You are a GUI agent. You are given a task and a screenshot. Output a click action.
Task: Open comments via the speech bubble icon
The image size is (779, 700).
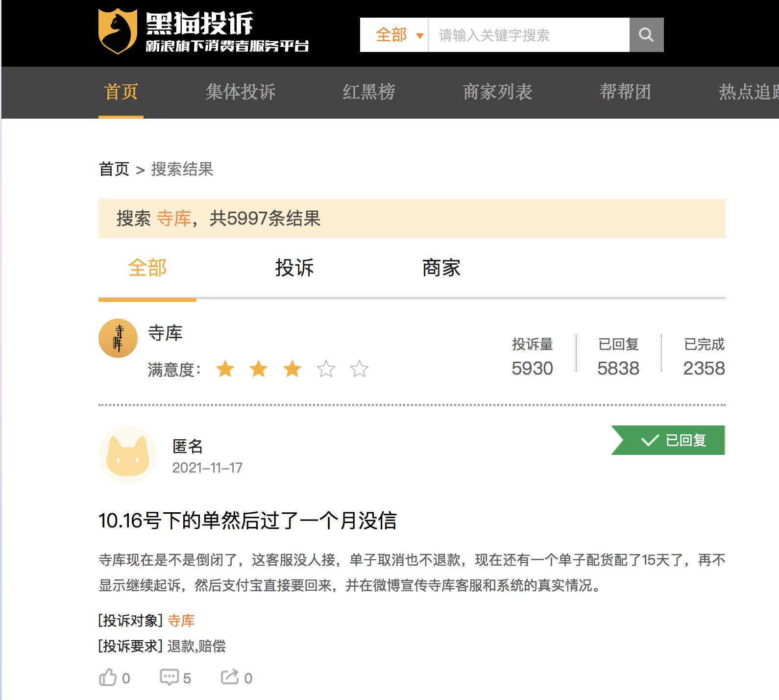click(x=169, y=677)
